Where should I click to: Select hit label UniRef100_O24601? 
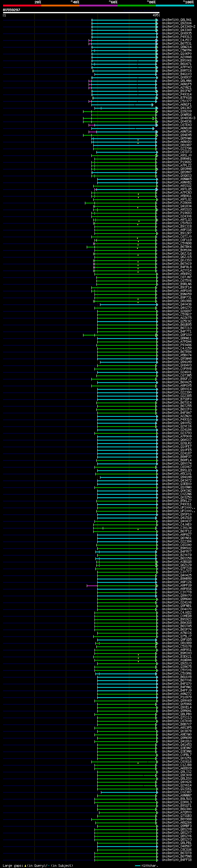[177, 372]
